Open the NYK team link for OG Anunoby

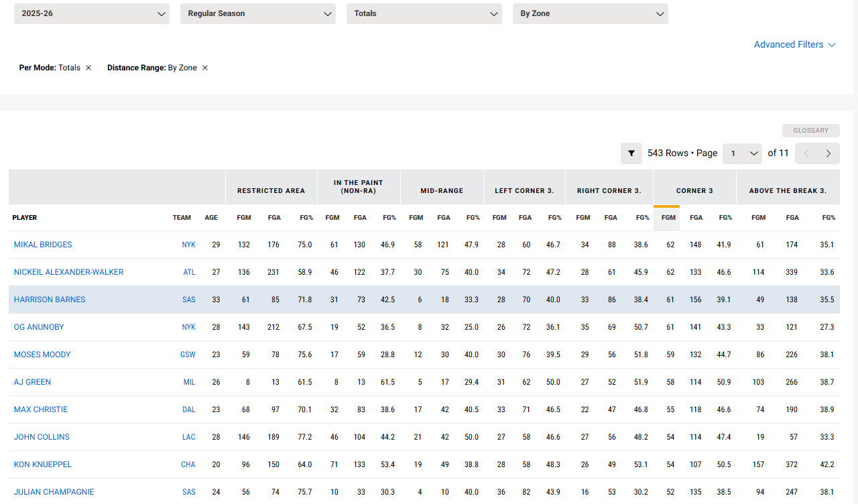[189, 327]
